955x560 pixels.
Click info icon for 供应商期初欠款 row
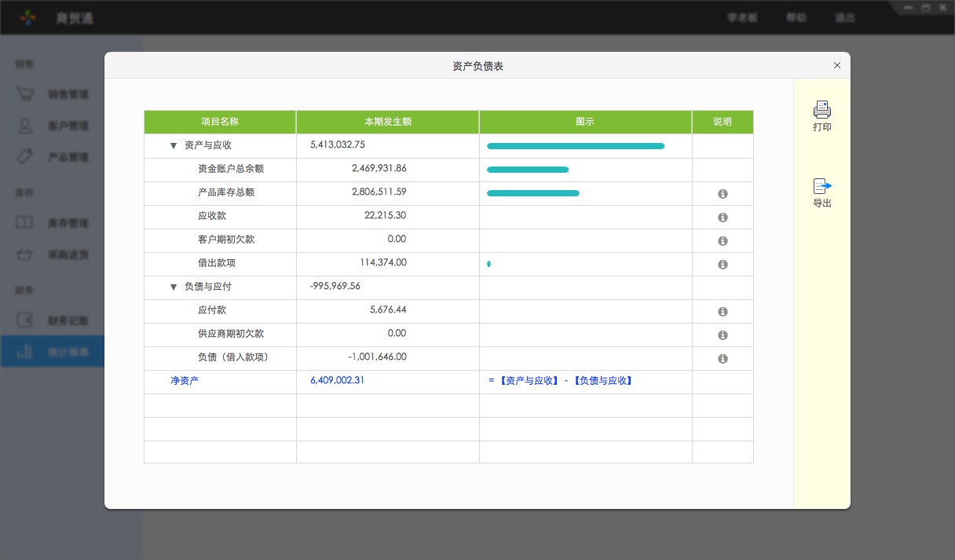tap(723, 335)
